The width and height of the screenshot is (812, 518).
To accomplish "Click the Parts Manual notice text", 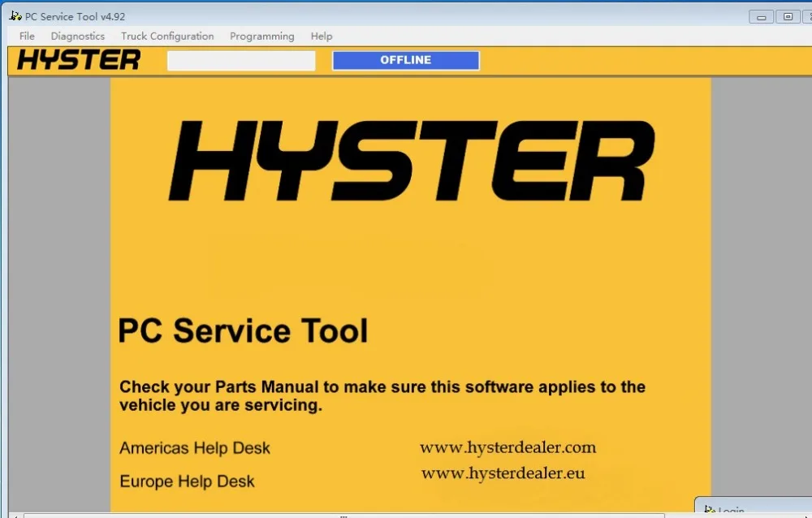I will (382, 395).
